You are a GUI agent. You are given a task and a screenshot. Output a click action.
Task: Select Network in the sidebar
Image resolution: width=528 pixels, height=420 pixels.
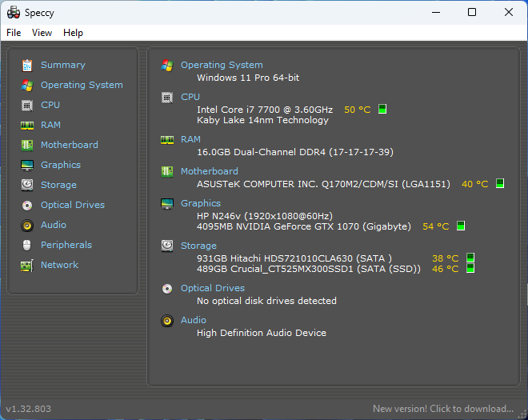click(60, 265)
